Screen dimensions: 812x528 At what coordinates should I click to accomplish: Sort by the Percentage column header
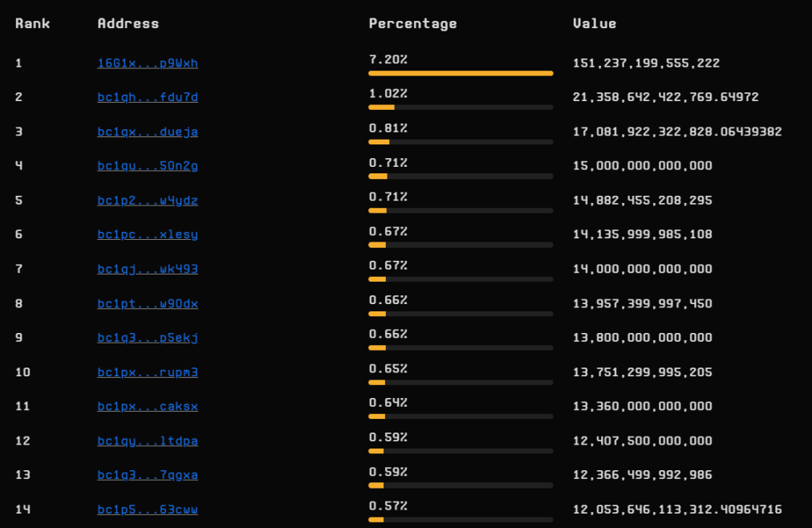coord(412,23)
